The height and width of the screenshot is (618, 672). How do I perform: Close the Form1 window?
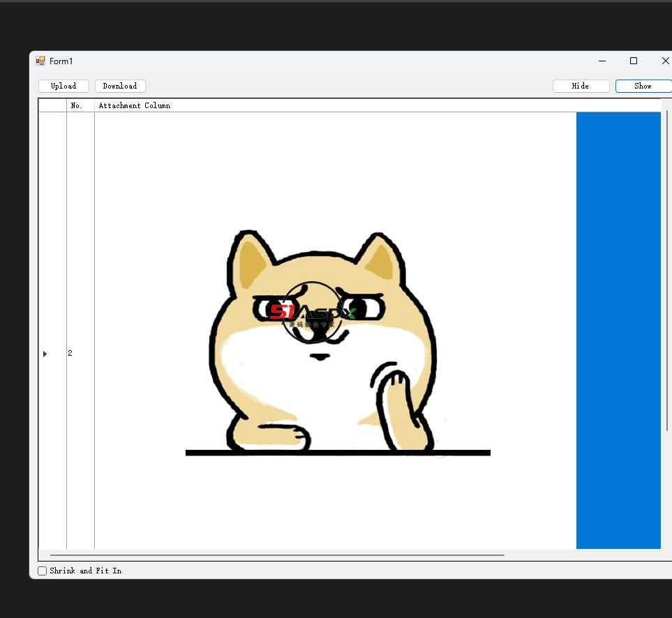pyautogui.click(x=665, y=61)
